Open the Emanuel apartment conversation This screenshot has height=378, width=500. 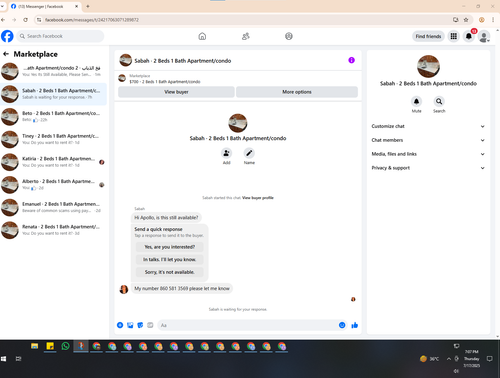tap(53, 207)
